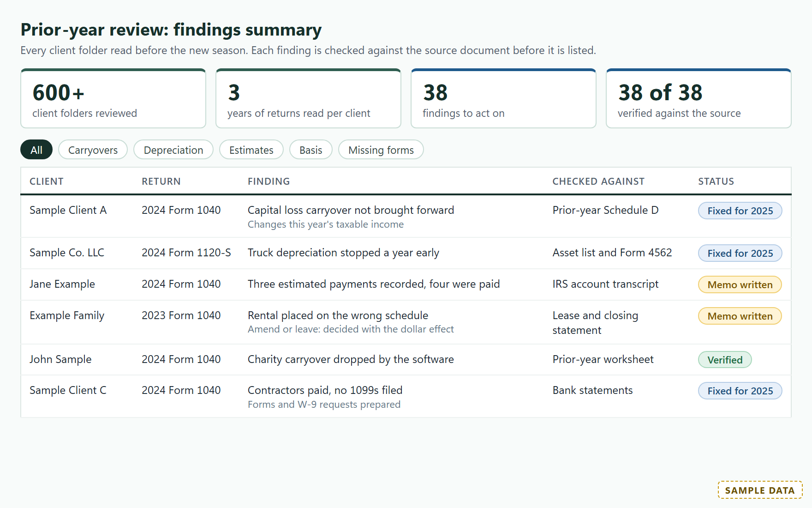Viewport: 812px width, 508px height.
Task: Click the 2023 Form 1040 return cell
Action: point(181,315)
